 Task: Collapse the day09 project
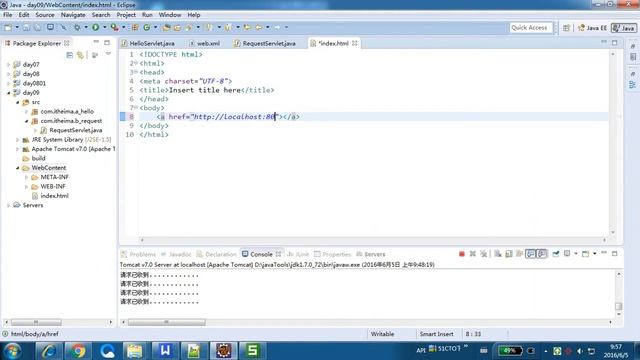coord(9,93)
